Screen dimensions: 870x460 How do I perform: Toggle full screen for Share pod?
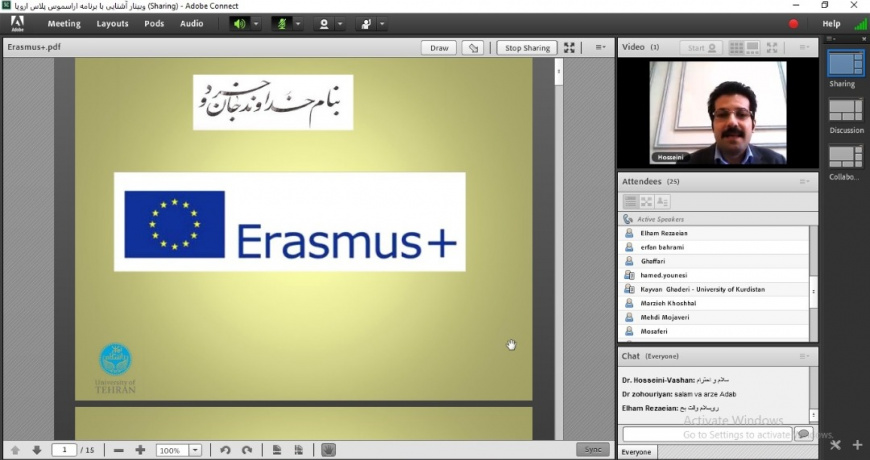click(x=569, y=48)
